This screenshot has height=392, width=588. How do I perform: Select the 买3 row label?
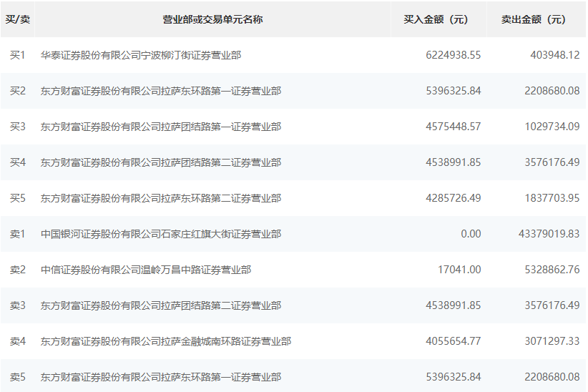click(x=18, y=127)
